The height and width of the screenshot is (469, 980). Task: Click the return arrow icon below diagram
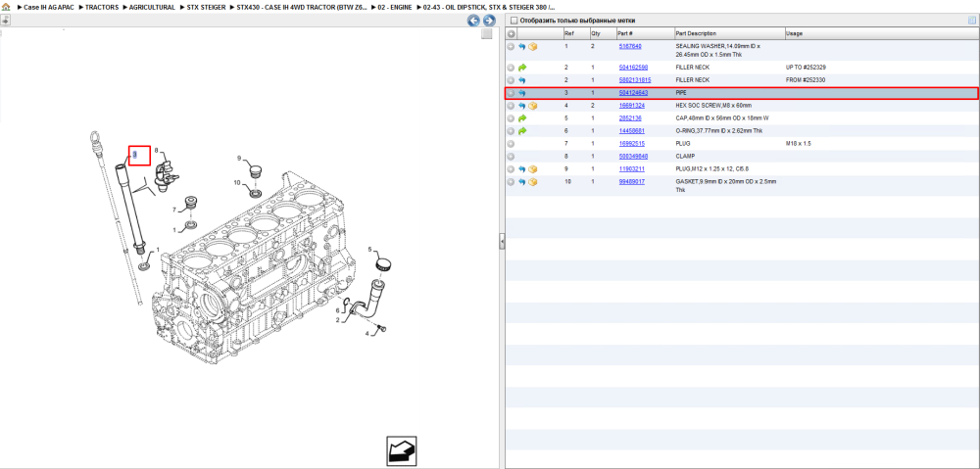402,451
